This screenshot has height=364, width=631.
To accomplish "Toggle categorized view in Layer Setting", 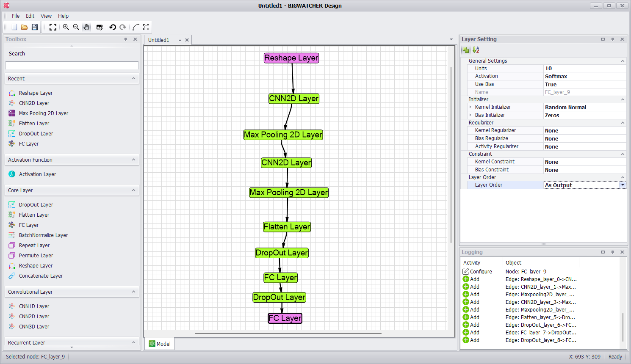I will coord(466,50).
